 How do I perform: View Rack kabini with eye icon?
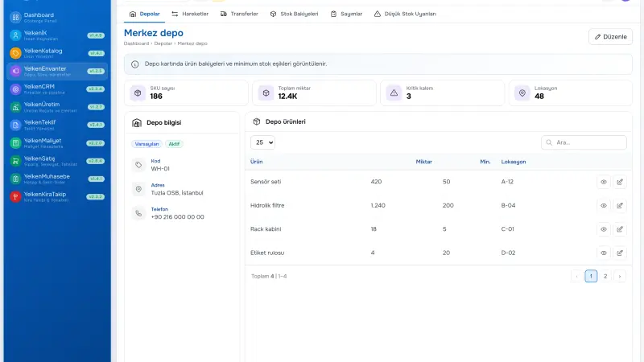603,229
